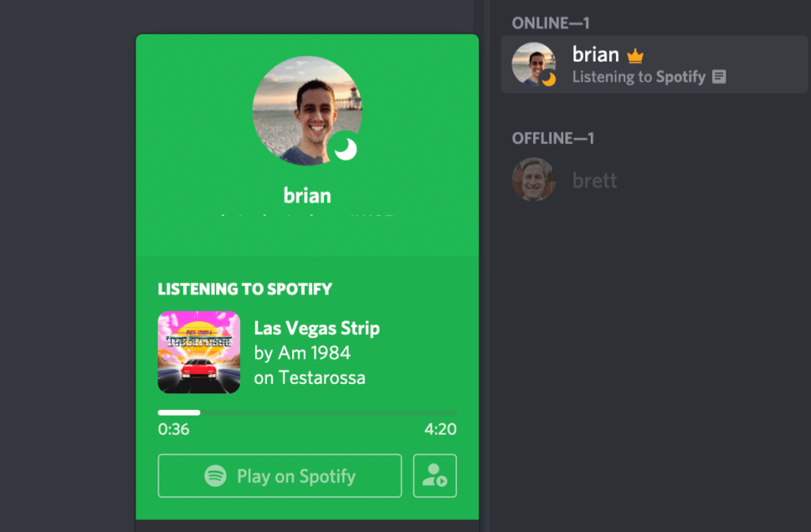
Task: Click the LISTENING TO SPOTIFY header
Action: 245,290
